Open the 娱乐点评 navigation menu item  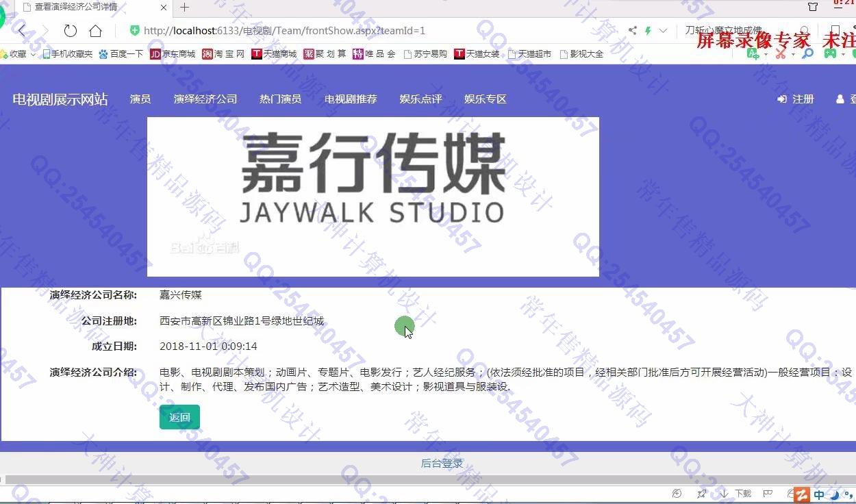[x=420, y=99]
